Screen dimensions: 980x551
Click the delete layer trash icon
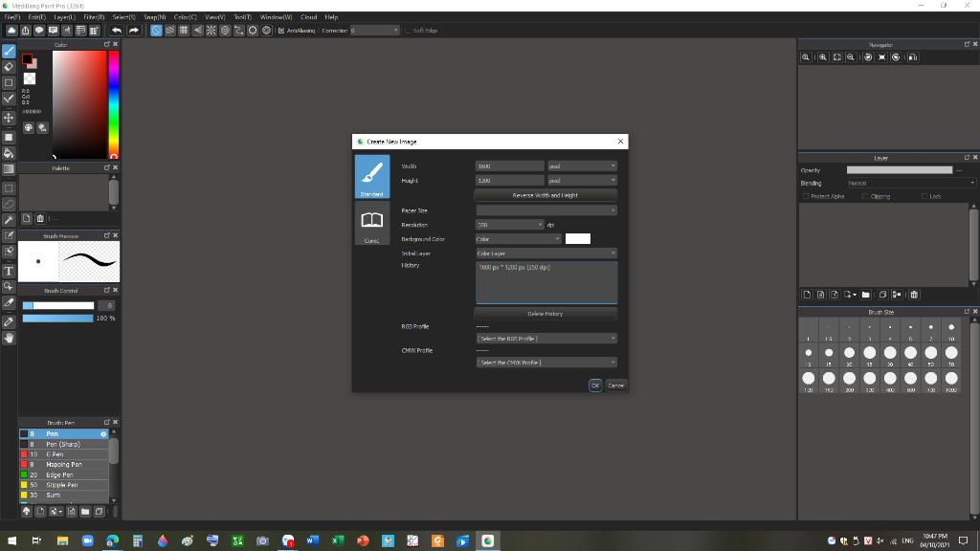click(914, 295)
